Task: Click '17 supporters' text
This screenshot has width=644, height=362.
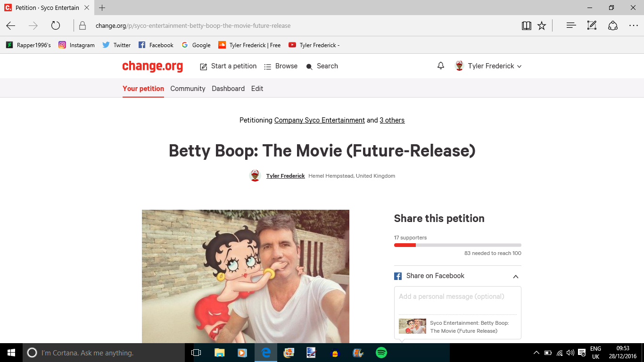Action: 410,238
